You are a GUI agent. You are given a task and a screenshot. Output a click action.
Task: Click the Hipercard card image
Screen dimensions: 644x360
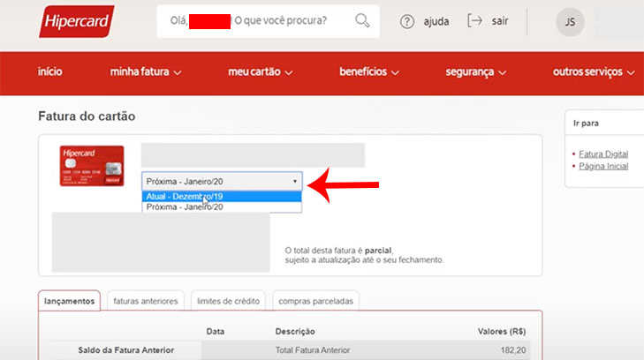pyautogui.click(x=92, y=166)
